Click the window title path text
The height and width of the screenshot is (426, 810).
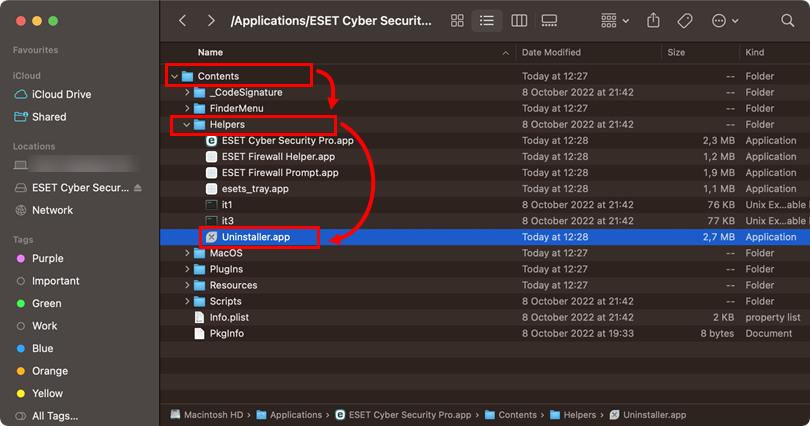coord(331,21)
